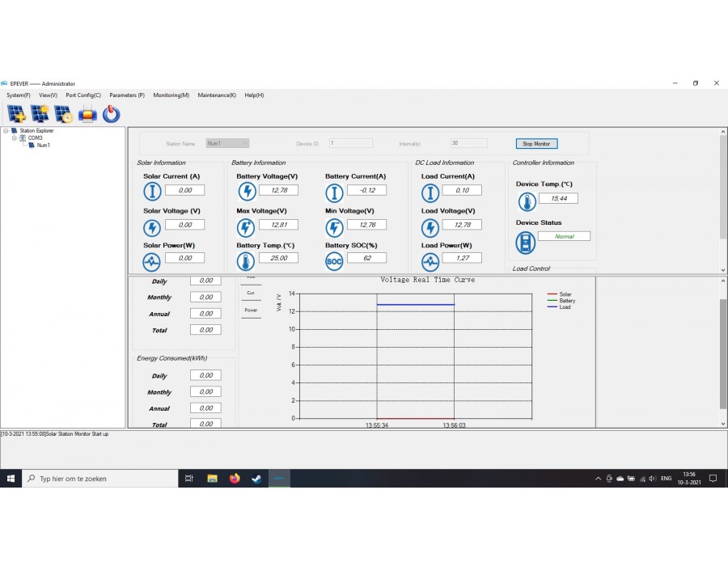The height and width of the screenshot is (566, 728).
Task: Switch the chart to the Power tab
Action: 251,310
